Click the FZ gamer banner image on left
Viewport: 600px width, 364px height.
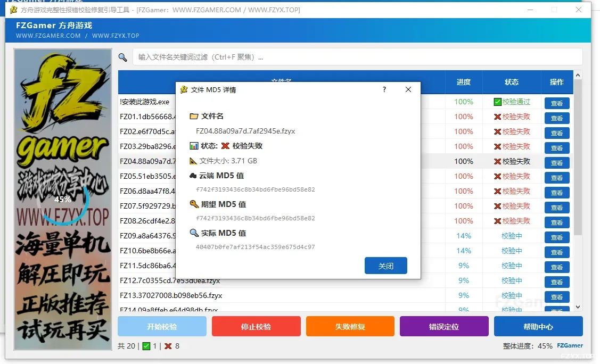pos(63,199)
